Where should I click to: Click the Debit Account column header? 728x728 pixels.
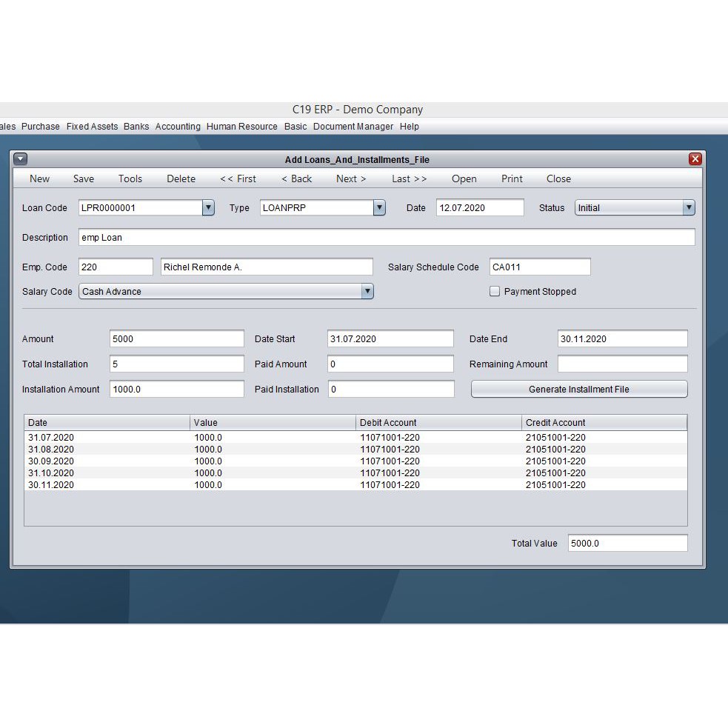(x=438, y=422)
